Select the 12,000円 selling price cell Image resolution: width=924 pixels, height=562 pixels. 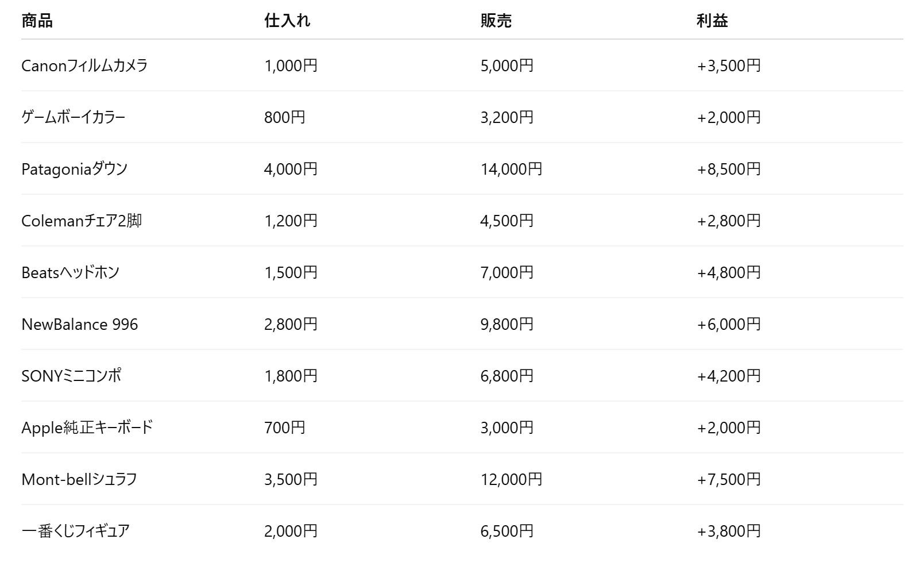tap(511, 479)
